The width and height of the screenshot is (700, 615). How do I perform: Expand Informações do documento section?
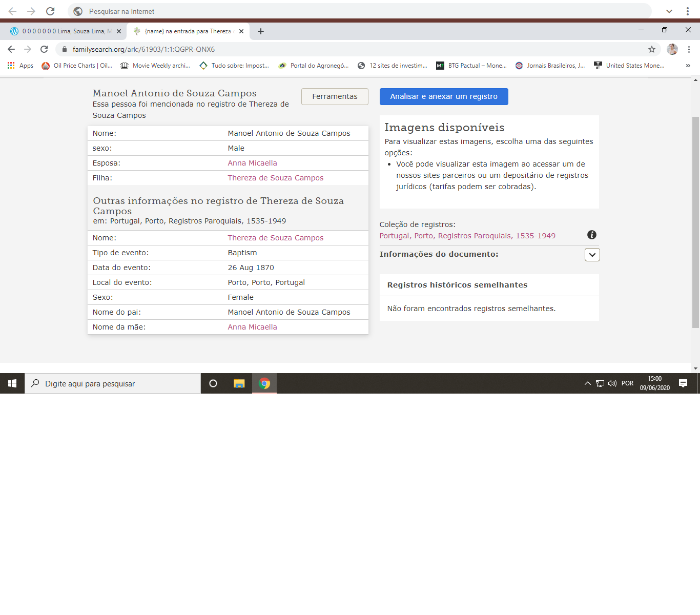[x=592, y=255]
